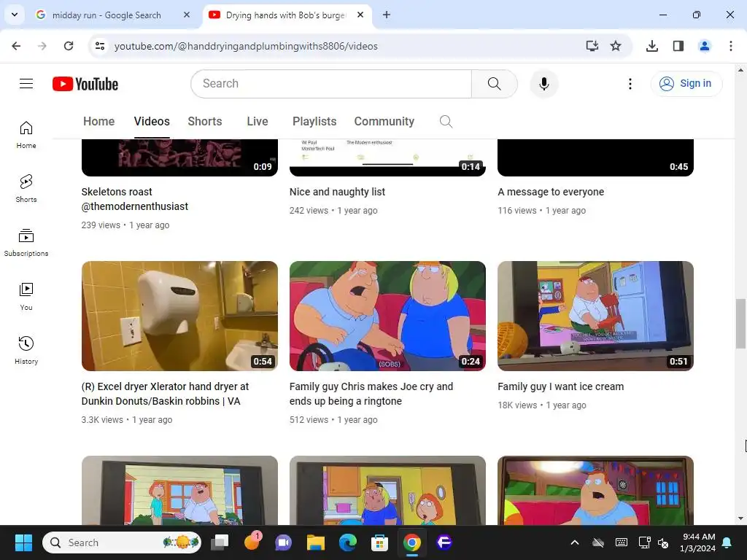Close the YouTube Drying hands tab
This screenshot has height=560, width=747.
pos(360,15)
